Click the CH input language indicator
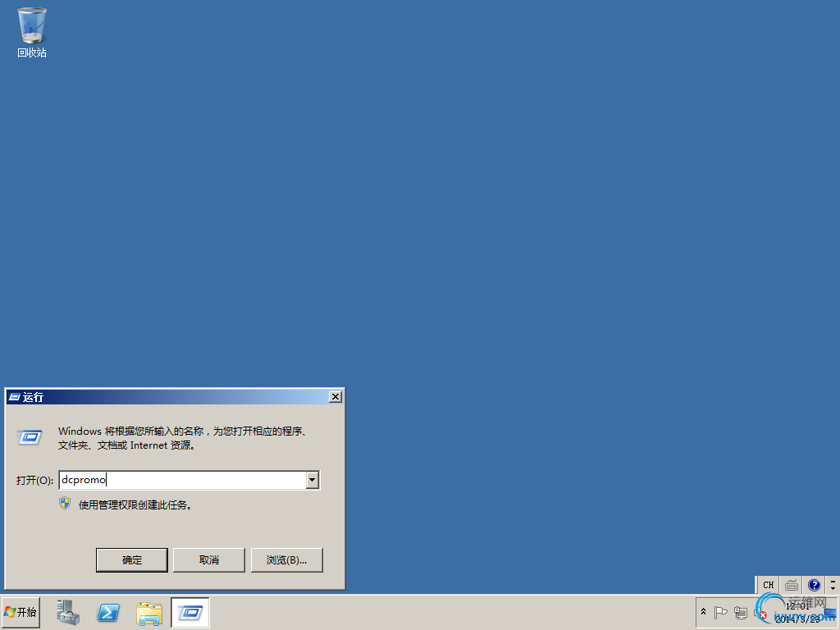840x630 pixels. tap(767, 584)
